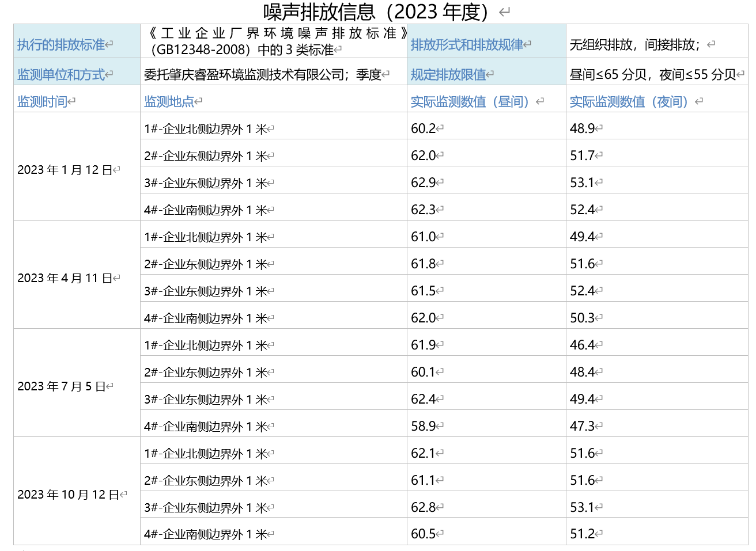756x551 pixels.
Task: Click 62.0 in the 2023年1月12日 2# row
Action: (x=423, y=155)
